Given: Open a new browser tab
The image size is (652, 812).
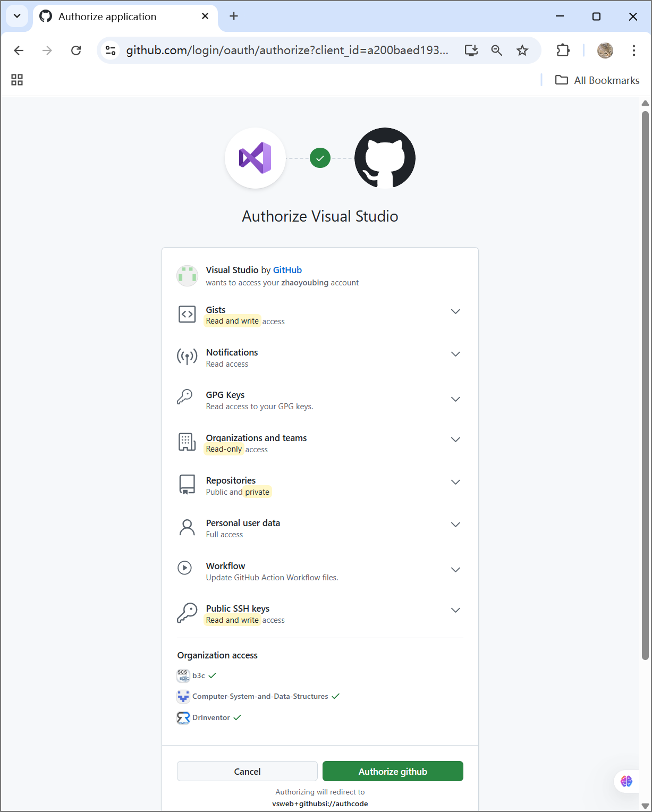Looking at the screenshot, I should [234, 16].
